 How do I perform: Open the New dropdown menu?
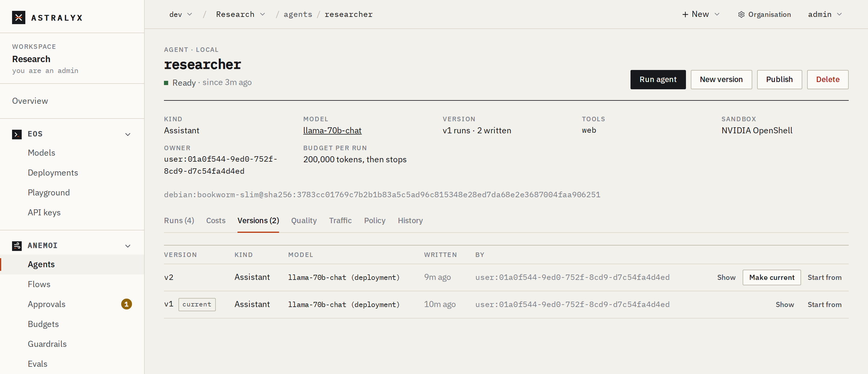701,14
